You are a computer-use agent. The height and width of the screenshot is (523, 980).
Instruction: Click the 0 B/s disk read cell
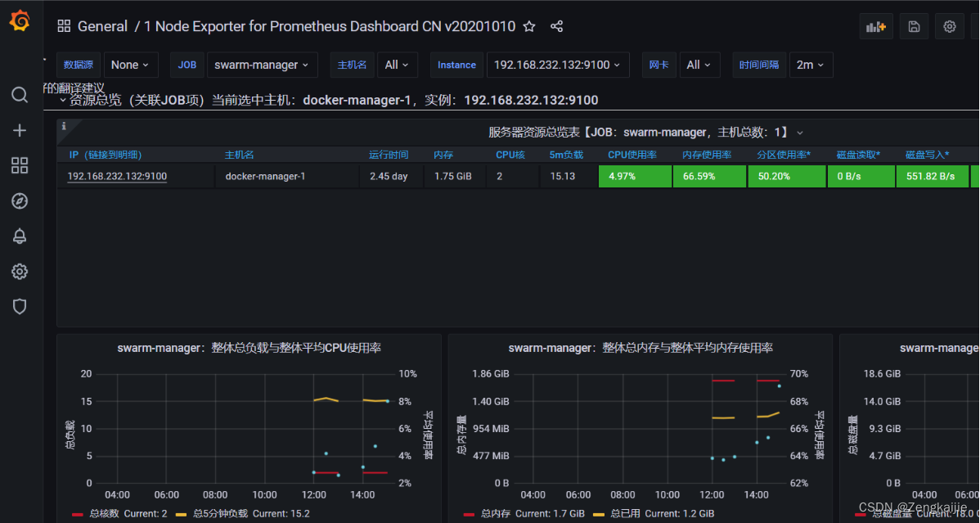861,177
